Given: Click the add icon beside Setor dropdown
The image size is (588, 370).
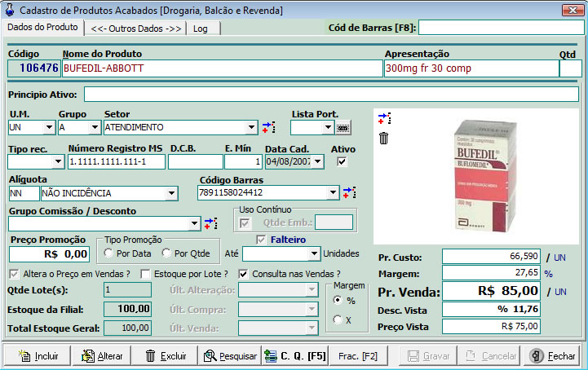Looking at the screenshot, I should point(269,127).
